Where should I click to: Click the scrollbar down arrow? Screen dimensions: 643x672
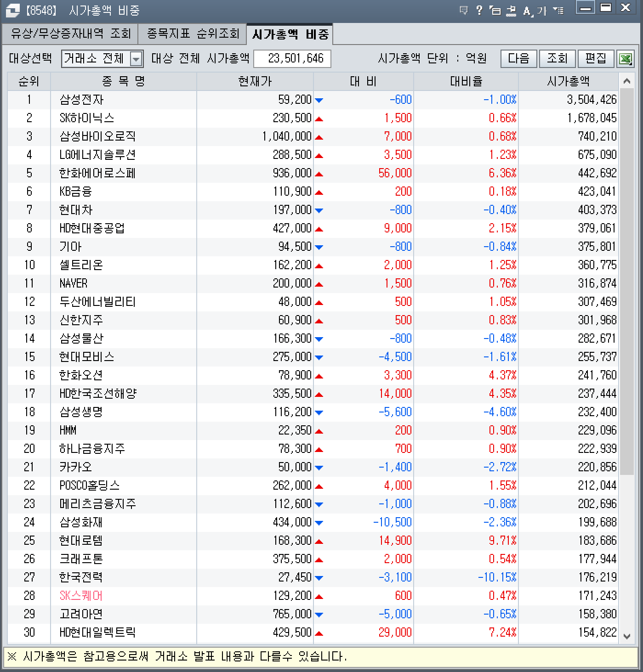coord(626,636)
